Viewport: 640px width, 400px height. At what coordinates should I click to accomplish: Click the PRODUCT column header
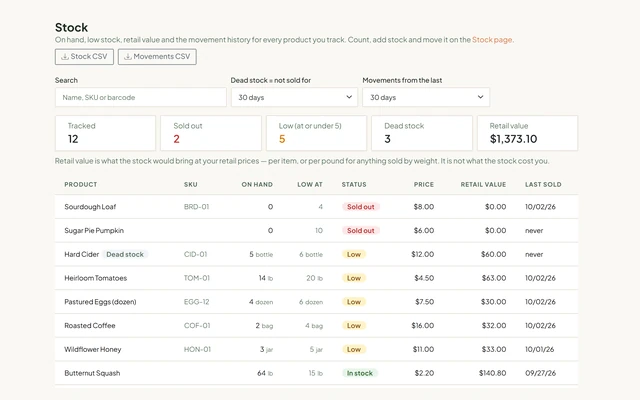click(x=81, y=184)
